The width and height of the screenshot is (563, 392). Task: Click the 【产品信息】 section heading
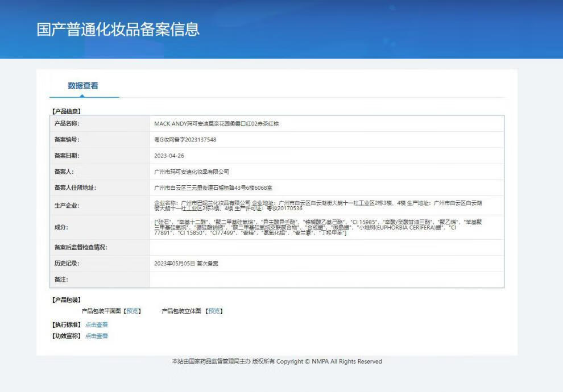[x=67, y=111]
